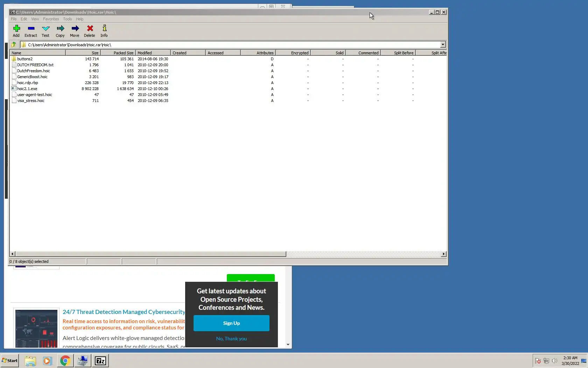The width and height of the screenshot is (588, 368).
Task: Click the horizontal scrollbar thumb
Action: tap(150, 254)
